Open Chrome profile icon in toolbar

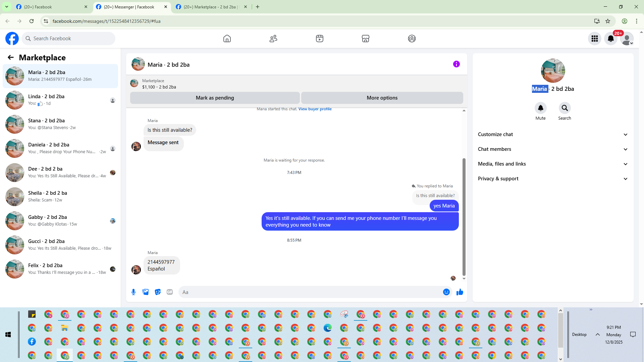[x=625, y=21]
